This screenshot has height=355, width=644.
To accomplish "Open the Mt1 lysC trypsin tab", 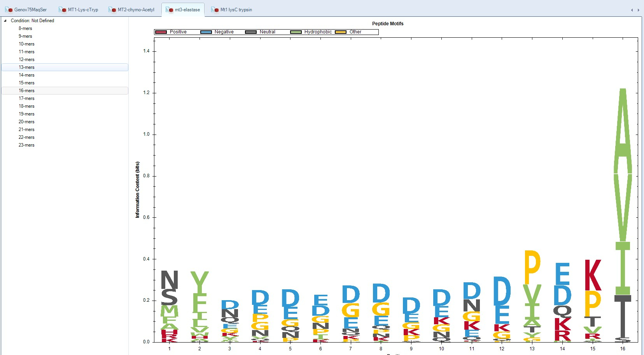I will [236, 10].
